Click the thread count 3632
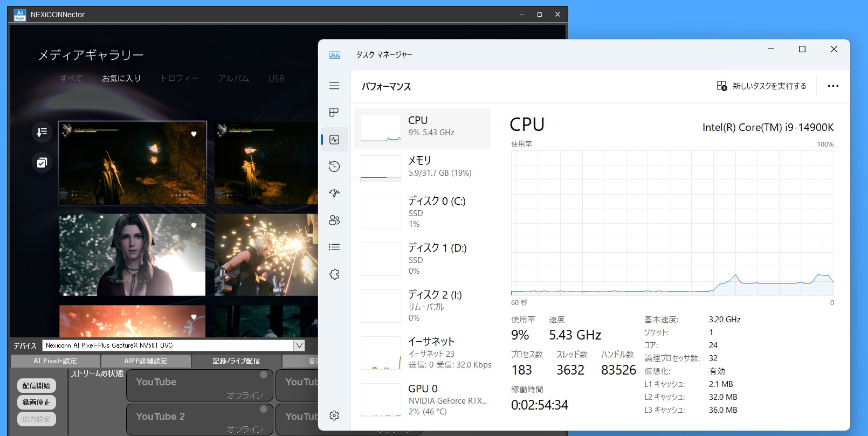 (570, 370)
